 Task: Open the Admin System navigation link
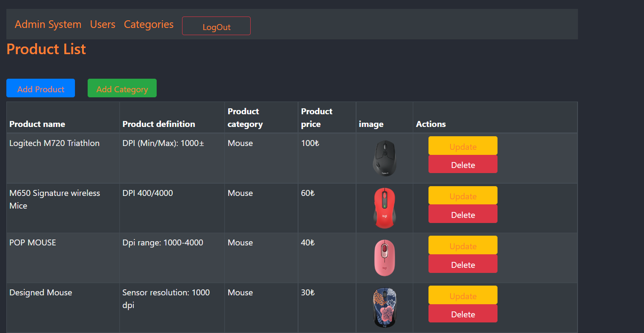point(48,25)
